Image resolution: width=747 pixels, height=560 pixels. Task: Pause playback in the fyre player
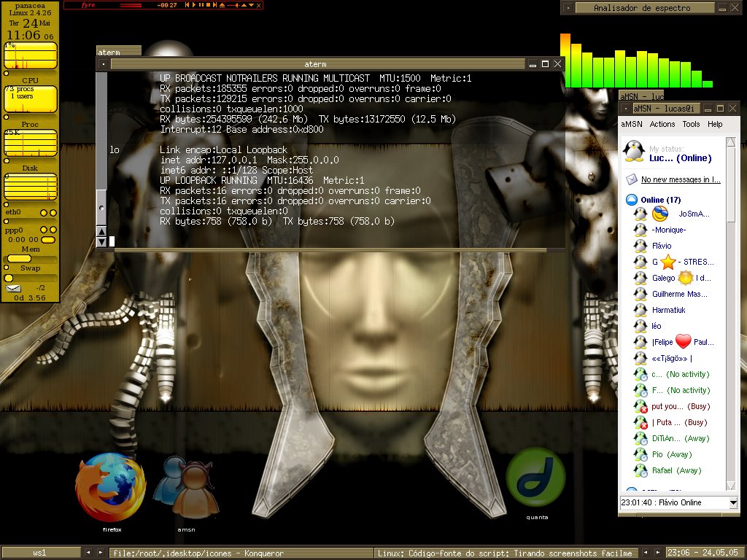tap(201, 5)
